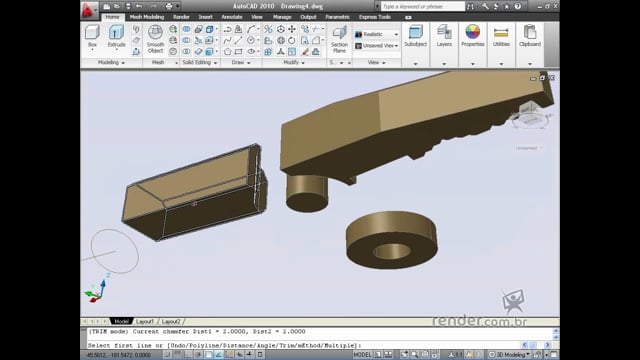
Task: Click the coordinates readout in status bar
Action: [x=119, y=355]
